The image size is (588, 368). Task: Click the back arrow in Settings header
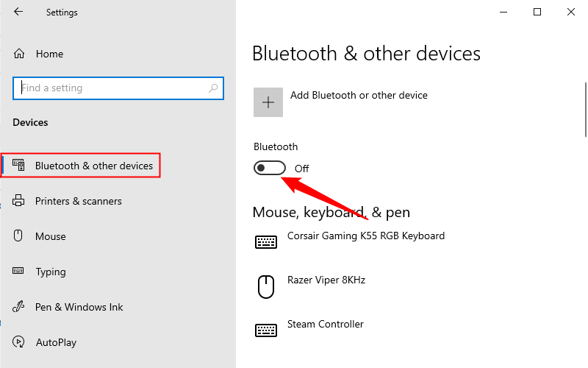click(18, 12)
